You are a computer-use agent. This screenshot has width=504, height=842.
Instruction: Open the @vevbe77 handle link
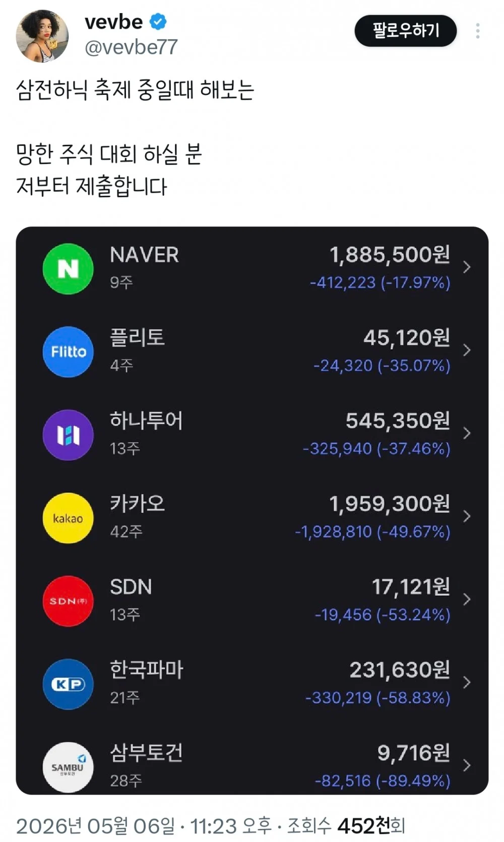click(x=131, y=47)
